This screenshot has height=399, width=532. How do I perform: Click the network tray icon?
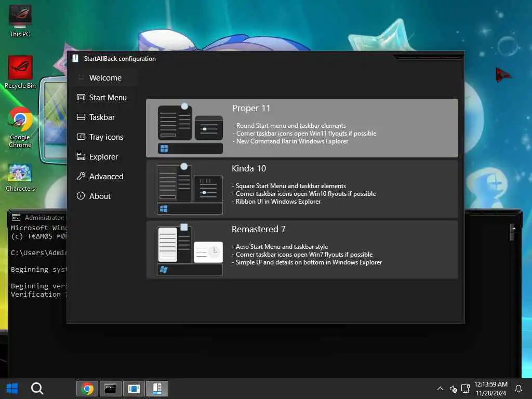point(465,389)
